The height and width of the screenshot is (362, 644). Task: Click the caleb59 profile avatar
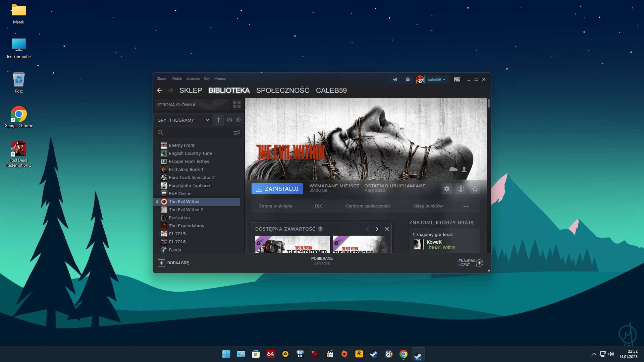pyautogui.click(x=420, y=79)
